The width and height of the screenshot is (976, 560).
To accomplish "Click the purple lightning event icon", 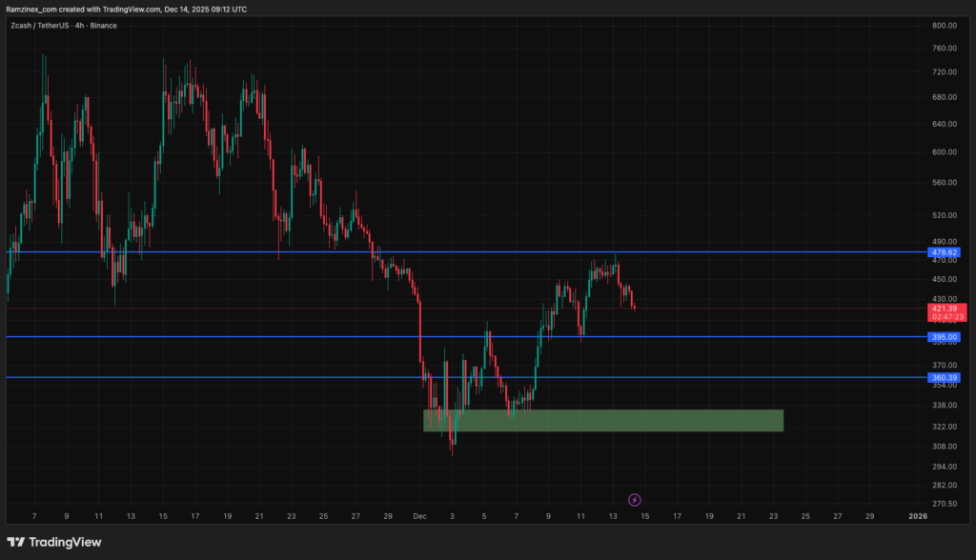I will click(x=635, y=499).
